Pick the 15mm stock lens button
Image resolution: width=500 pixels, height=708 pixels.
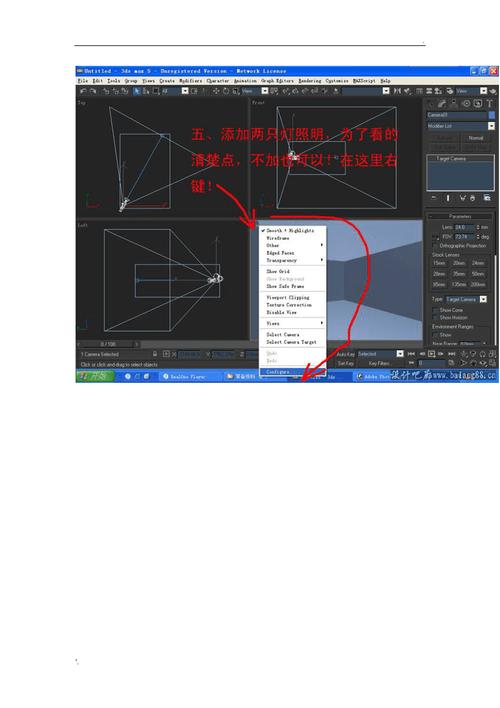(x=439, y=263)
